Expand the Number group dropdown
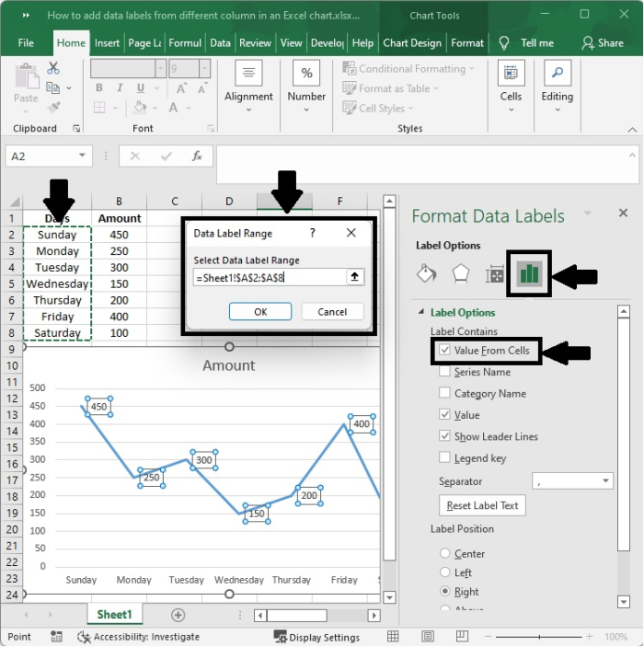Image resolution: width=644 pixels, height=647 pixels. pos(306,110)
